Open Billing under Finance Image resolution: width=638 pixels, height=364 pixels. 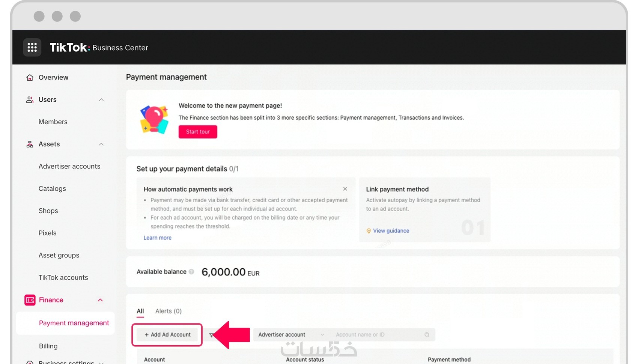[x=48, y=346]
